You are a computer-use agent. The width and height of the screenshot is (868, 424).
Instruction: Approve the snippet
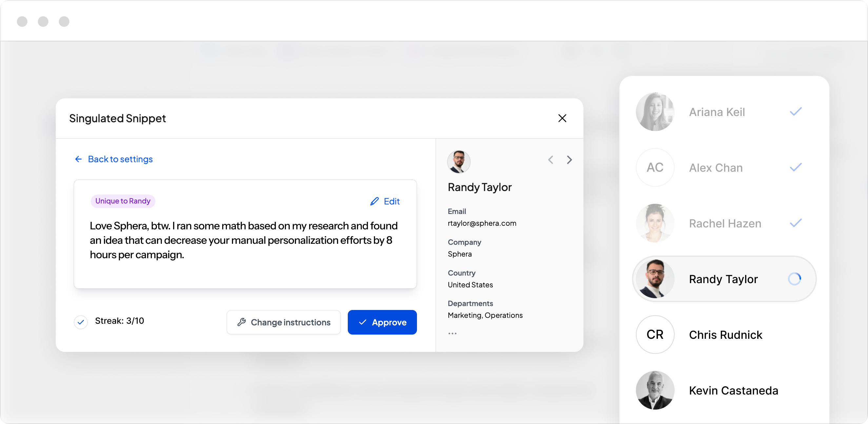coord(382,322)
